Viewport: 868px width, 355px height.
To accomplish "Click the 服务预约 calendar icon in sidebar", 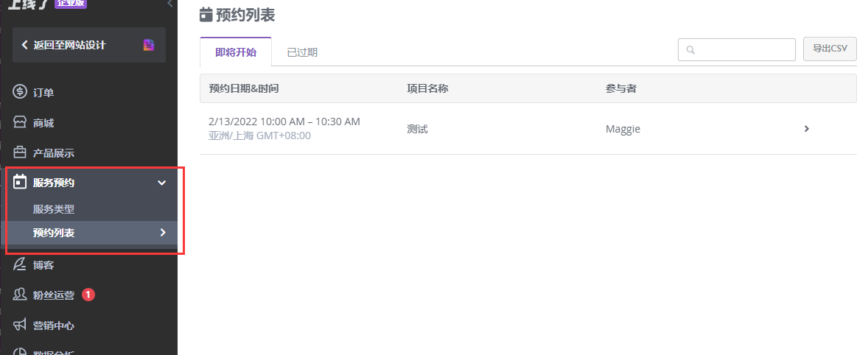I will (x=20, y=182).
